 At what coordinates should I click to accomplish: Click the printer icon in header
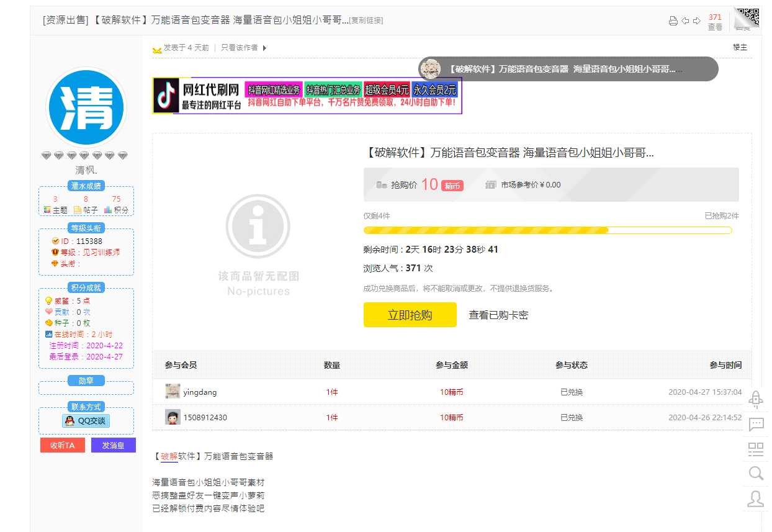tap(673, 21)
